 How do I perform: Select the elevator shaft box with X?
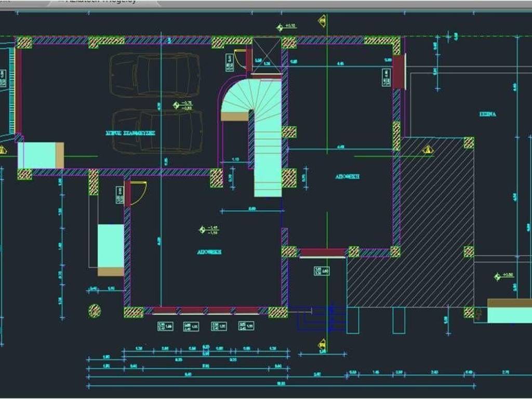tap(267, 55)
